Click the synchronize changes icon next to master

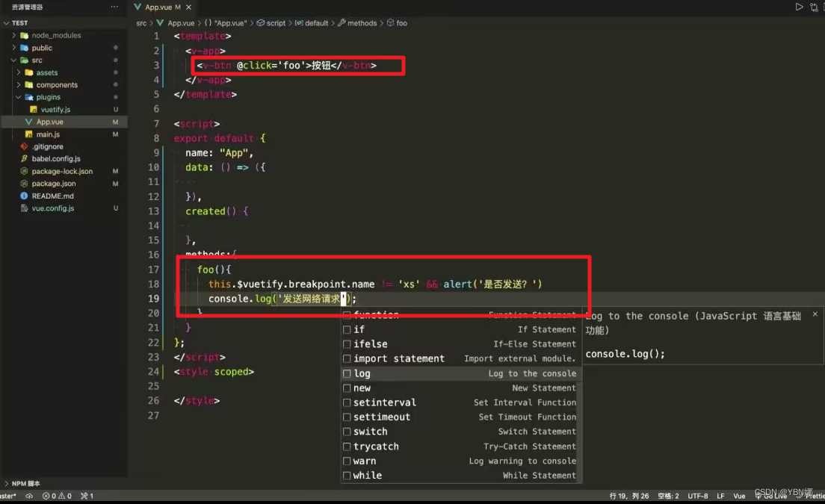[29, 495]
